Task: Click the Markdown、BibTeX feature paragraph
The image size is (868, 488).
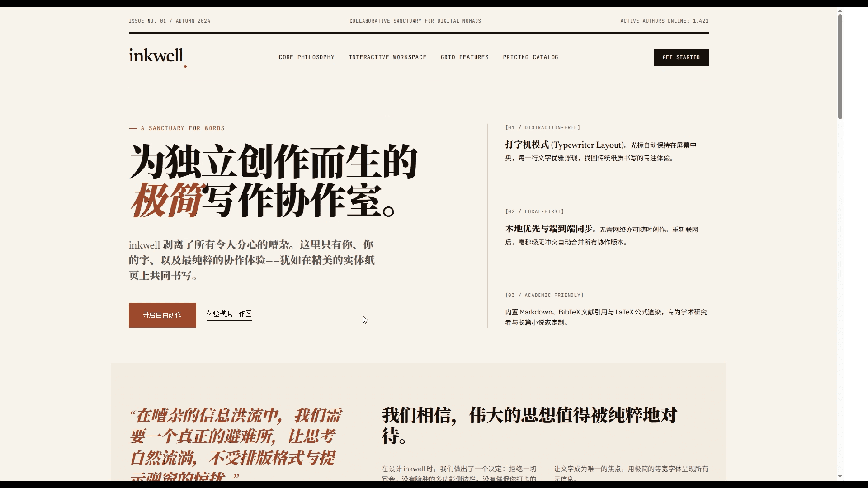Action: (x=606, y=317)
